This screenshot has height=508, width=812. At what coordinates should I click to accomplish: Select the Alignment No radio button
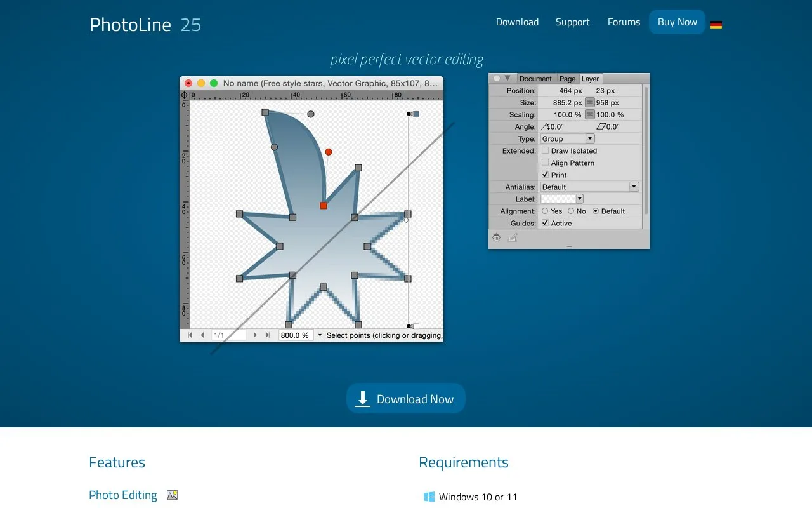571,211
